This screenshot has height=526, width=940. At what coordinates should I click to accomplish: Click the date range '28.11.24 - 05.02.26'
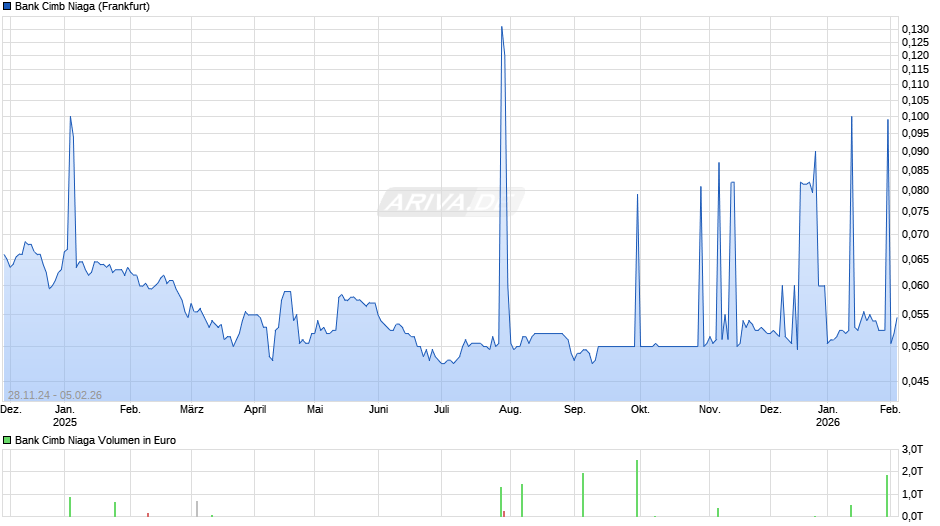[55, 395]
